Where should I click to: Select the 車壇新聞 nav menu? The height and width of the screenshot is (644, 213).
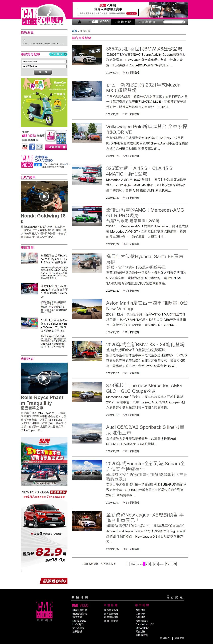123,22
